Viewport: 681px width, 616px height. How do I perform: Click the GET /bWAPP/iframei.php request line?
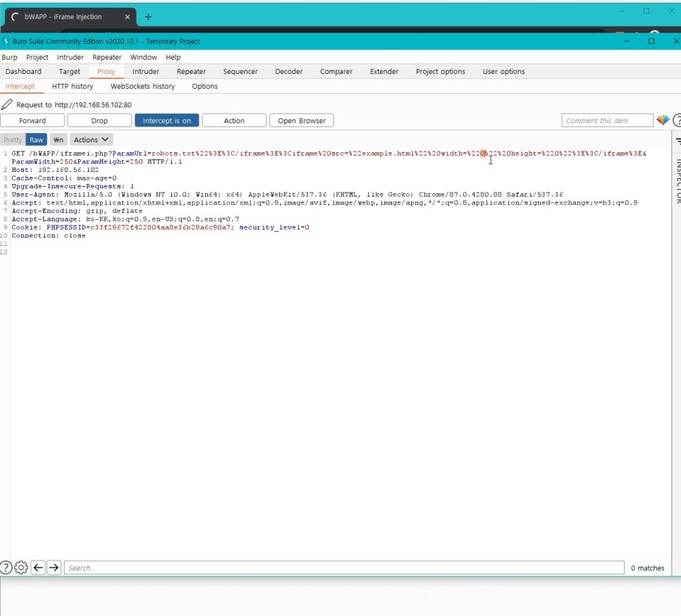(x=329, y=153)
